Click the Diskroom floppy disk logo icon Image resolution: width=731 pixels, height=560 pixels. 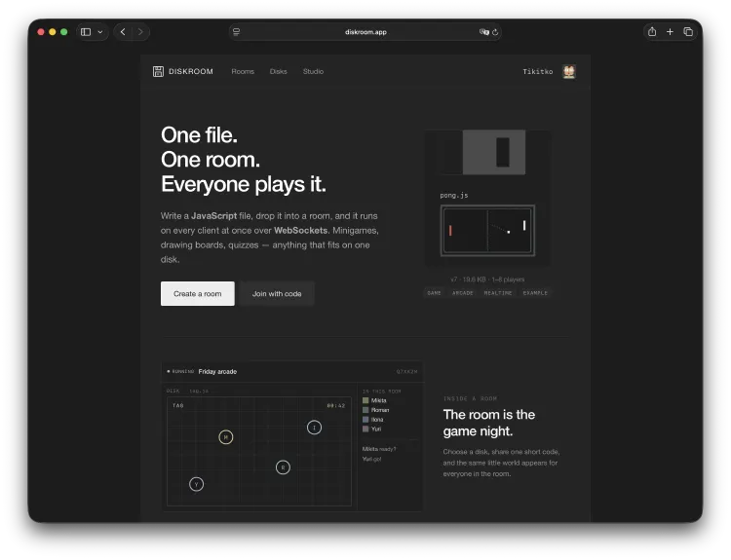[x=158, y=71]
